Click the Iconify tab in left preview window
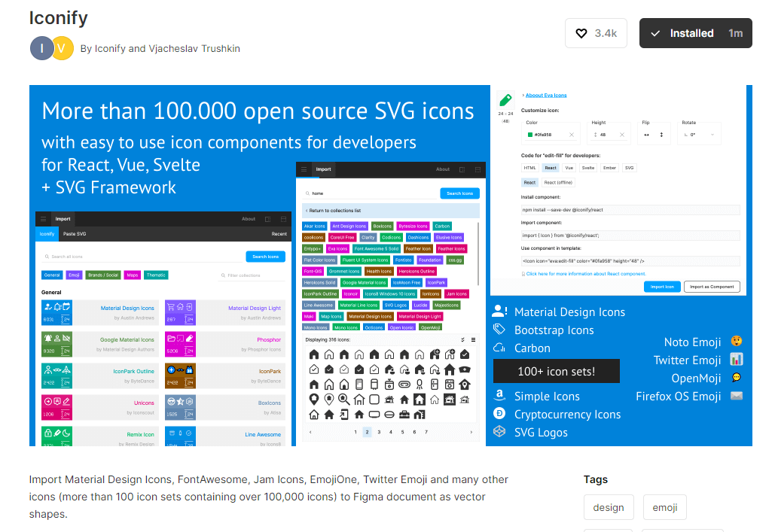This screenshot has width=775, height=532. pyautogui.click(x=47, y=234)
